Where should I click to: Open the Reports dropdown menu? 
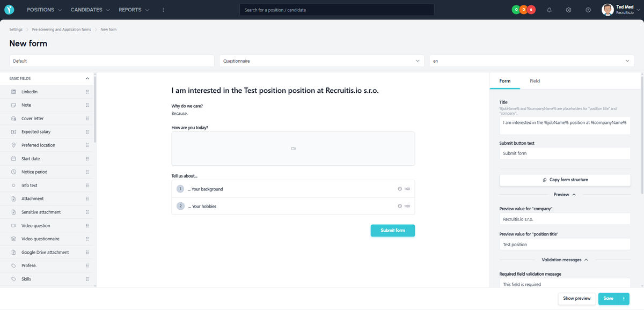tap(134, 10)
